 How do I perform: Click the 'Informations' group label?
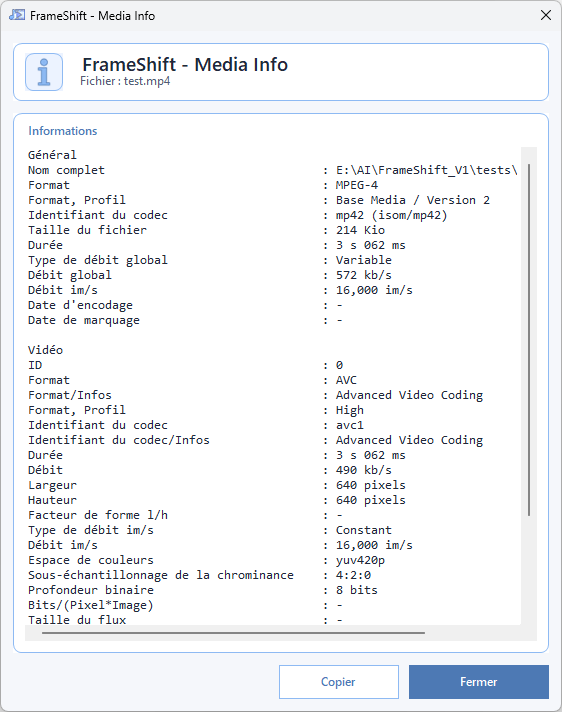(x=63, y=131)
